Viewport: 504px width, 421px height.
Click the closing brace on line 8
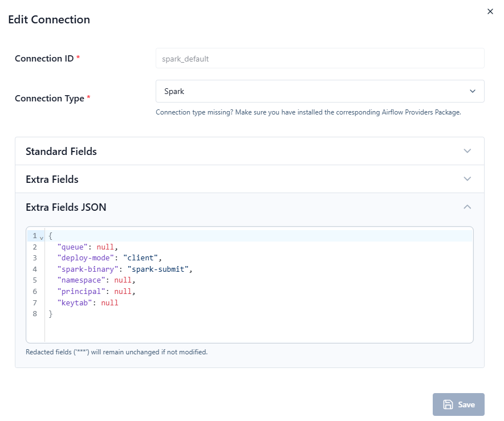coord(50,314)
